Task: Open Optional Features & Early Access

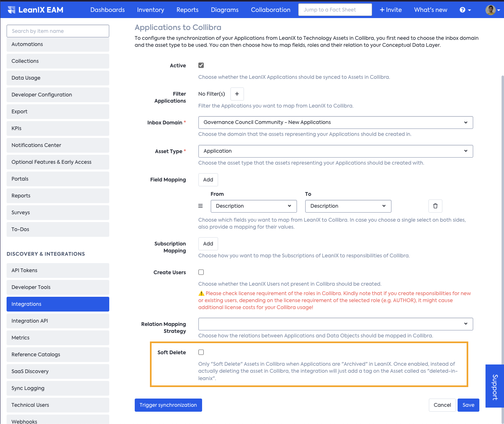Action: (x=58, y=162)
